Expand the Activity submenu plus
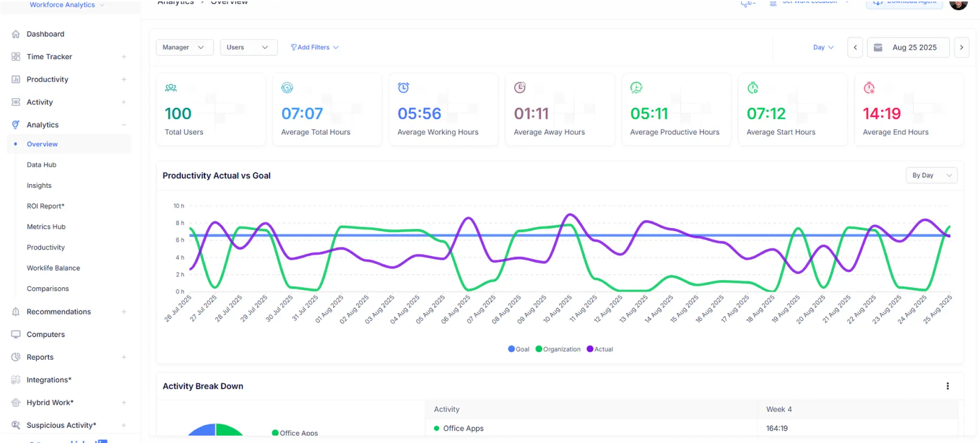 point(124,102)
